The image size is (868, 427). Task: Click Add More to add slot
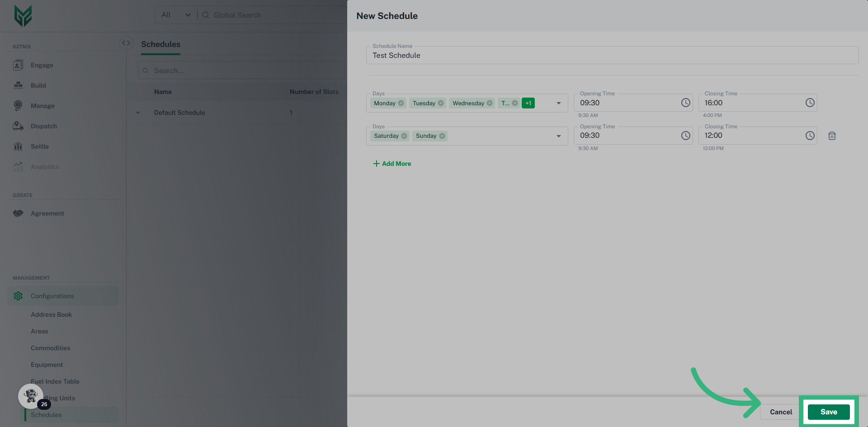392,164
